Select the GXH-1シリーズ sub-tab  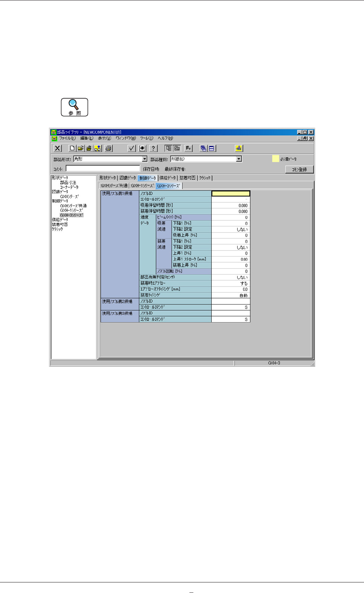pyautogui.click(x=142, y=186)
